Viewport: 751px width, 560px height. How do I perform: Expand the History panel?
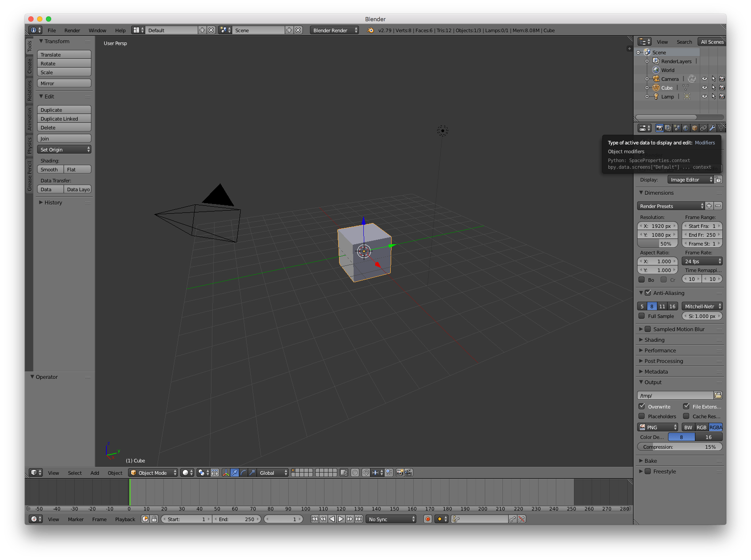[53, 202]
